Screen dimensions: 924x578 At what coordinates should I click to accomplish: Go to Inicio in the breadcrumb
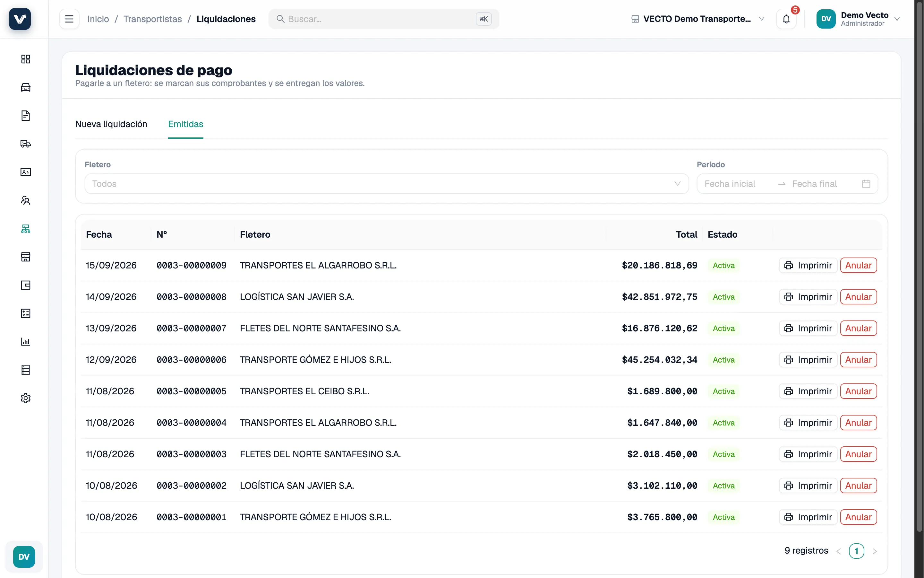tap(98, 19)
